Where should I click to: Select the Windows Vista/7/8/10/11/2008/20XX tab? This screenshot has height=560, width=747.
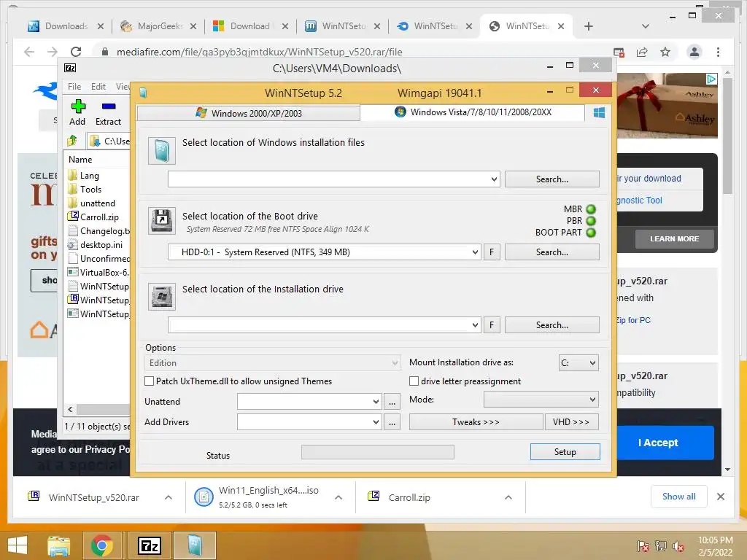[x=473, y=112]
